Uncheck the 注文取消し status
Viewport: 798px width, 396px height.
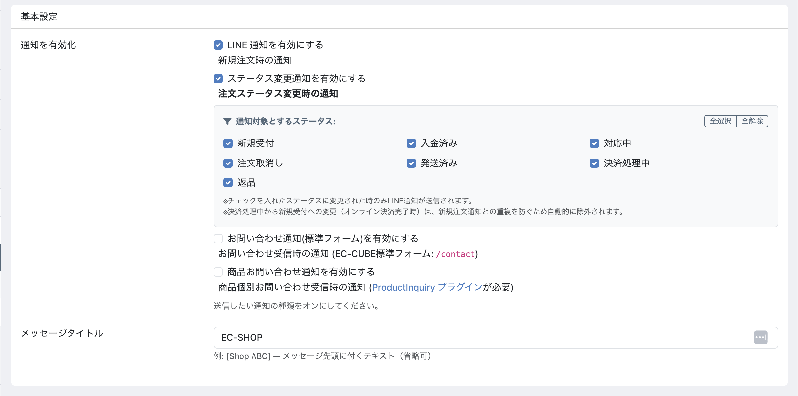(227, 163)
